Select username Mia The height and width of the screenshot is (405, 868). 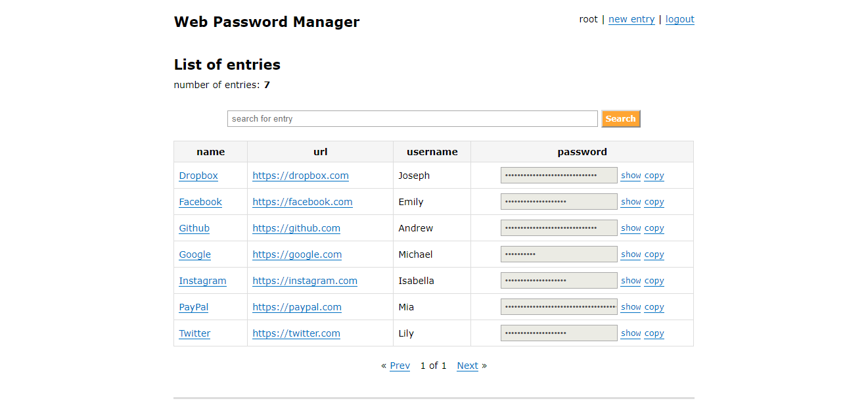click(x=406, y=307)
